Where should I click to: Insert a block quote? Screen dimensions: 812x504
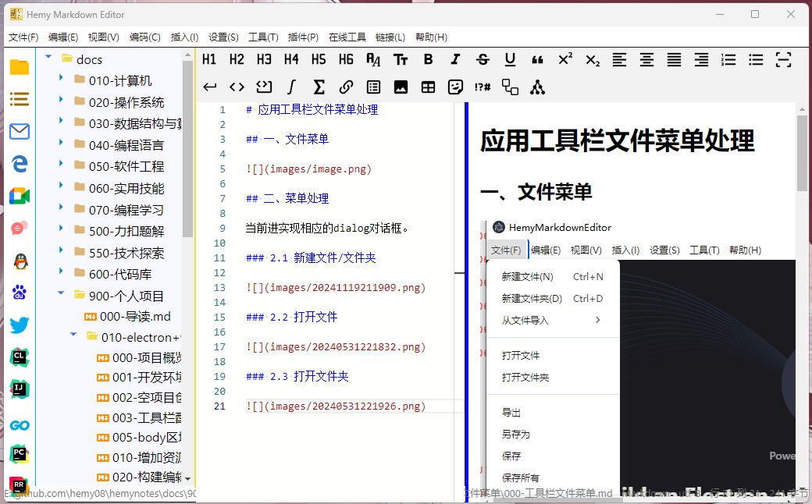pos(537,59)
